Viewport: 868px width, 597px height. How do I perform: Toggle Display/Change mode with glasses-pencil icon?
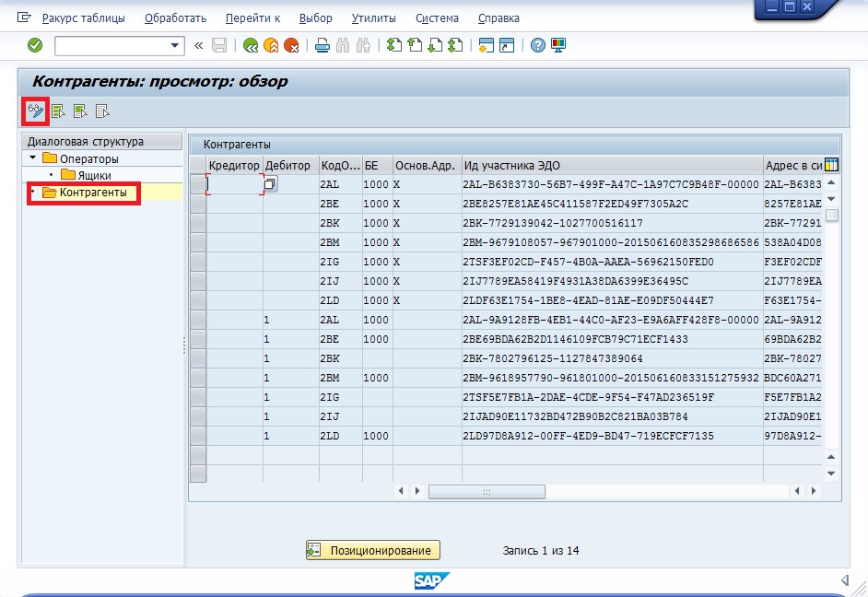point(35,111)
